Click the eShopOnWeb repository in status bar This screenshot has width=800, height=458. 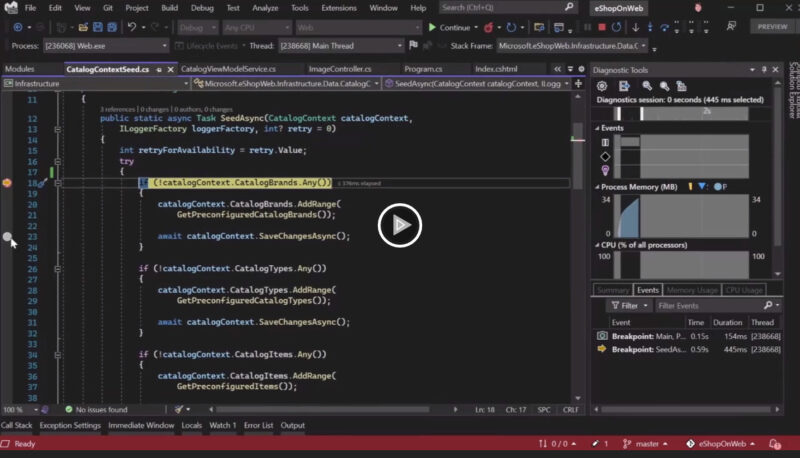[720, 444]
